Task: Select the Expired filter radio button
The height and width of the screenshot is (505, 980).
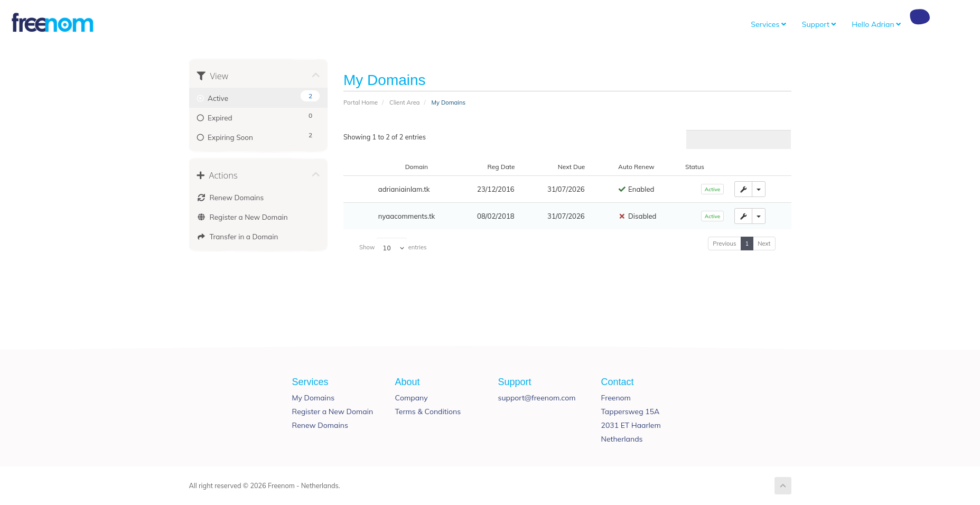Action: (201, 118)
